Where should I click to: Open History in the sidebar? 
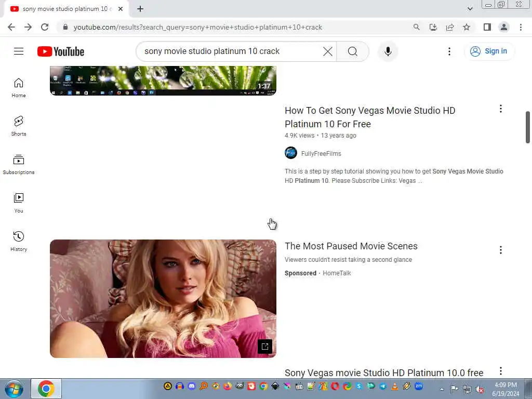pos(19,241)
